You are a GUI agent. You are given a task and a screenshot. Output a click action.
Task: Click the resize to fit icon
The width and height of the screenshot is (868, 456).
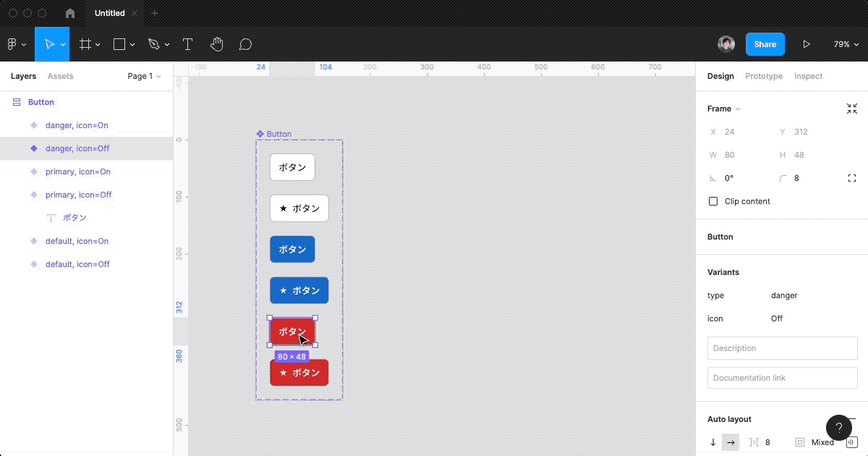[851, 109]
